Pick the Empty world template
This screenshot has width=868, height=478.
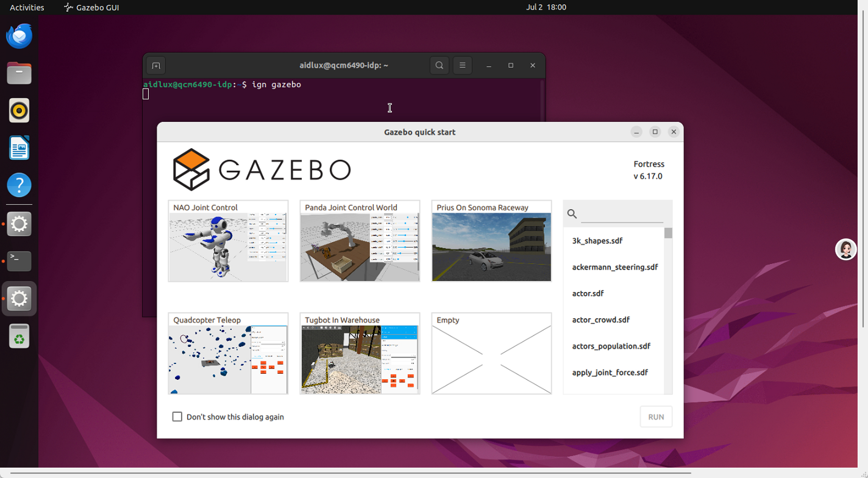(491, 354)
